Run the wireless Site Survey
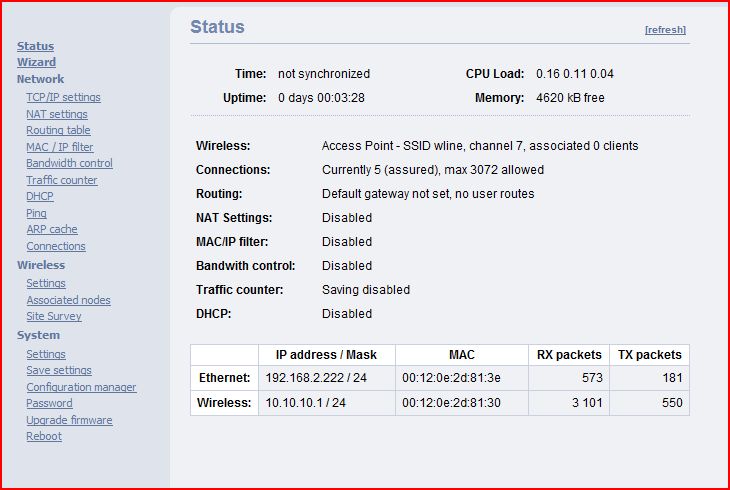This screenshot has height=490, width=730. tap(54, 316)
